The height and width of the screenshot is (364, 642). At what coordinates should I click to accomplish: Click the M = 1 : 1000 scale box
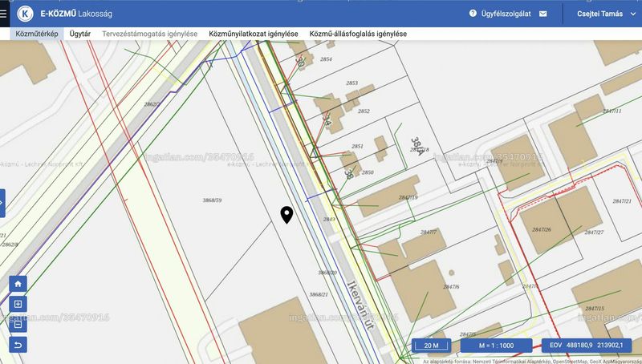click(496, 346)
